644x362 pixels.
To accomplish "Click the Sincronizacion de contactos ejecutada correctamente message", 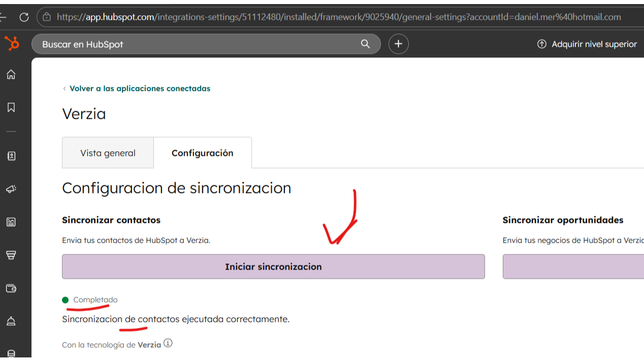I will click(x=176, y=319).
